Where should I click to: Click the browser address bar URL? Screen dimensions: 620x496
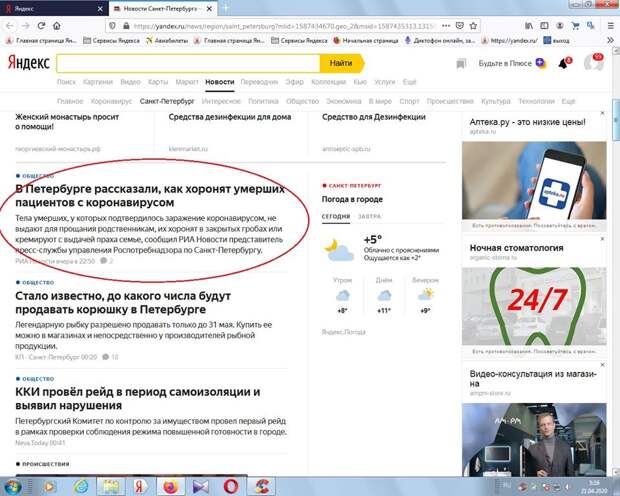pyautogui.click(x=285, y=26)
